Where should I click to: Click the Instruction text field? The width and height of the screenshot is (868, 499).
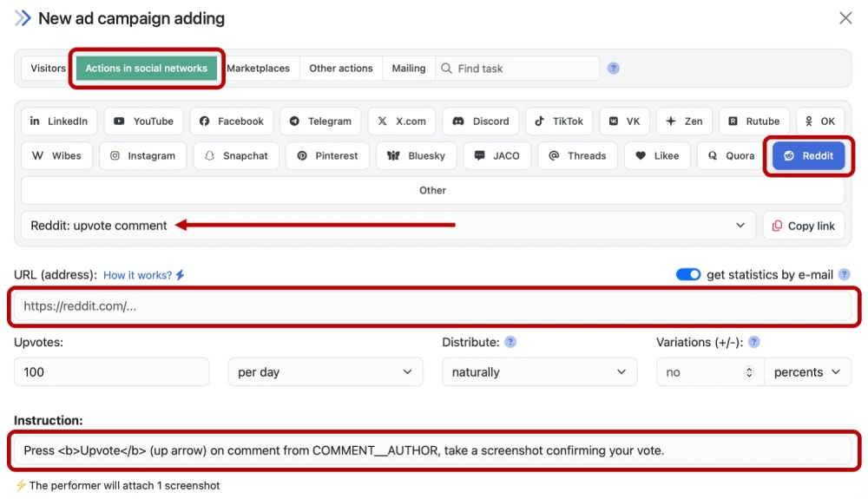click(433, 450)
